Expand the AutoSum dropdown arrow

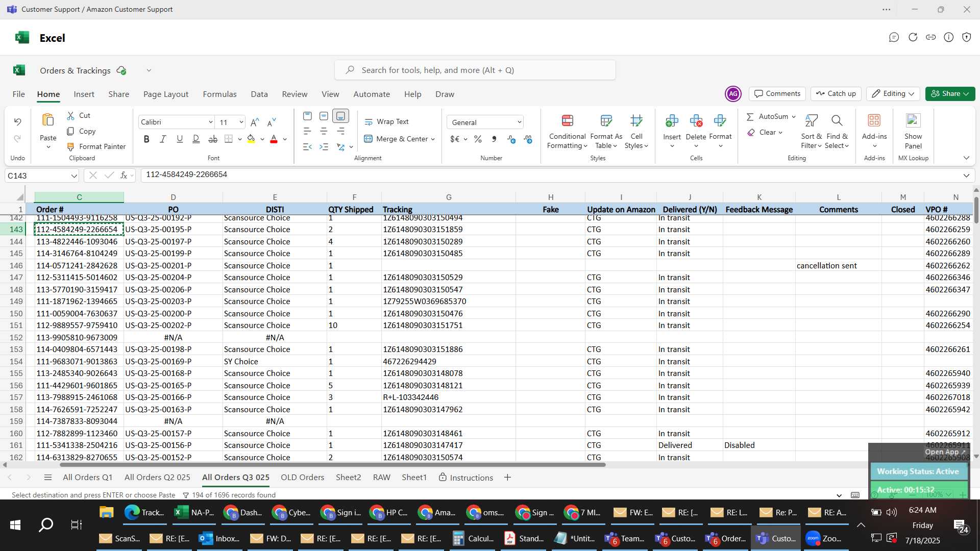pyautogui.click(x=794, y=117)
